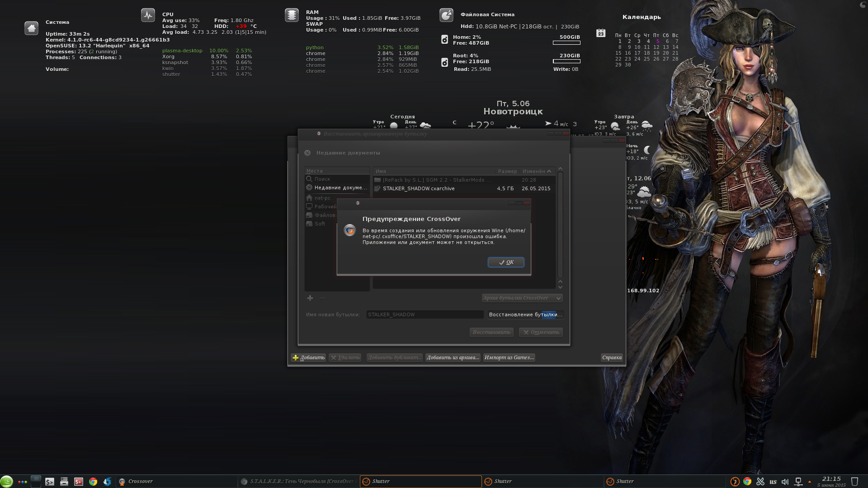Click the Календарь widget icon
Viewport: 868px width, 488px height.
click(x=600, y=33)
